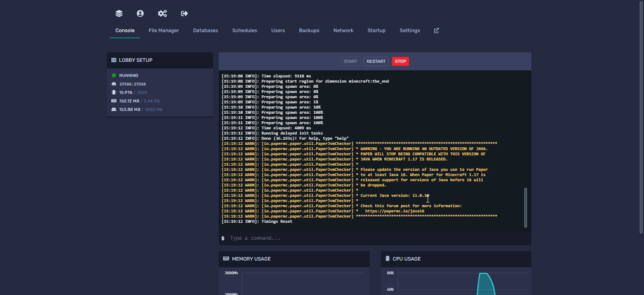
Task: Click the sign out icon
Action: (x=184, y=14)
